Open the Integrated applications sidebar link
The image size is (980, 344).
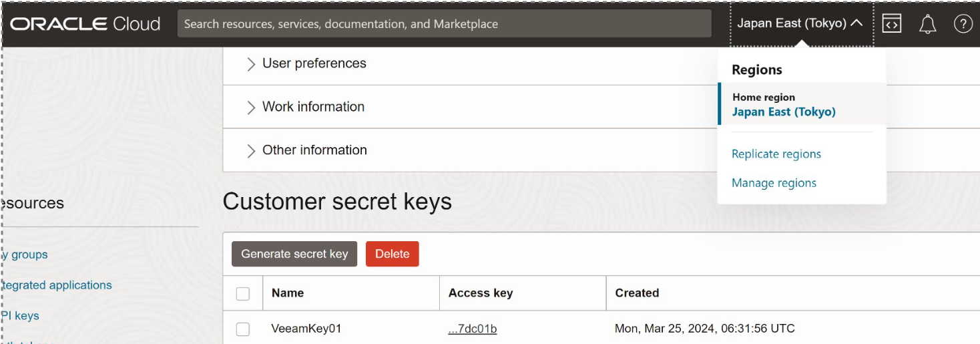pyautogui.click(x=57, y=285)
